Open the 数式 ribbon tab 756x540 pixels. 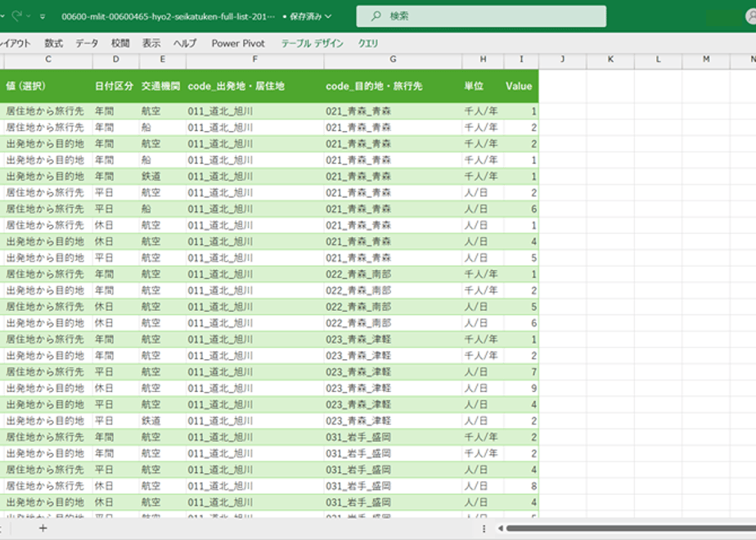point(53,43)
